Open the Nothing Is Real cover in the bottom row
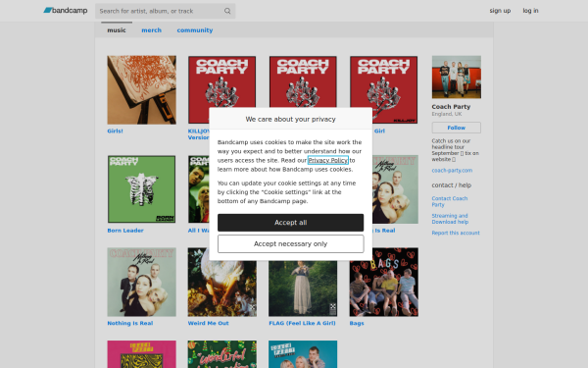This screenshot has width=588, height=368. click(x=142, y=282)
